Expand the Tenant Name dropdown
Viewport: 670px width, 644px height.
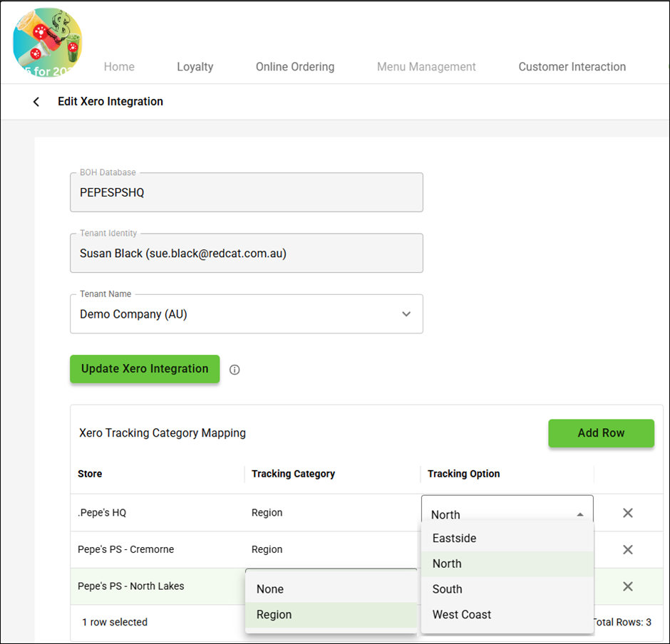tap(406, 314)
